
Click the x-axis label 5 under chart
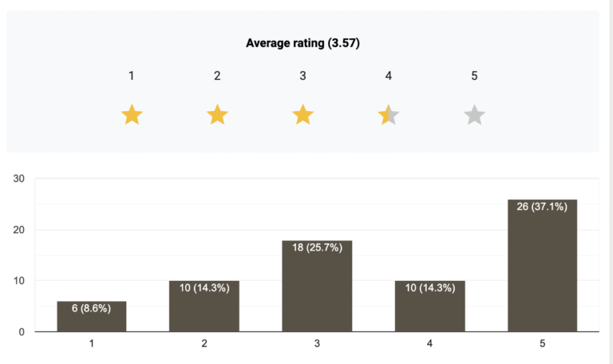click(542, 344)
